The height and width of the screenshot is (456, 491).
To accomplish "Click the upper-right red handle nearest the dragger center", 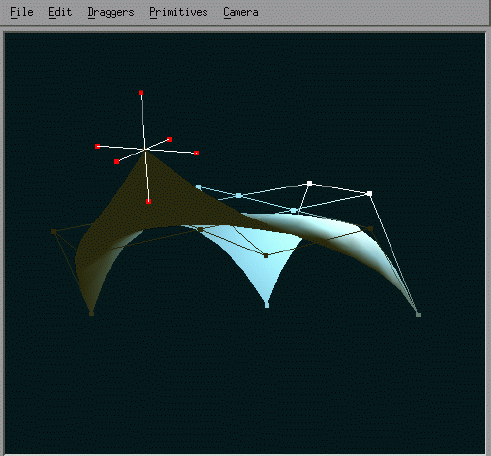I will coord(169,139).
